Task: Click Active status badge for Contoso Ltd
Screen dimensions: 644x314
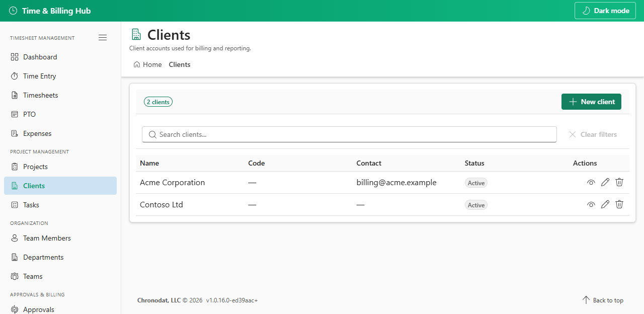Action: pos(476,205)
